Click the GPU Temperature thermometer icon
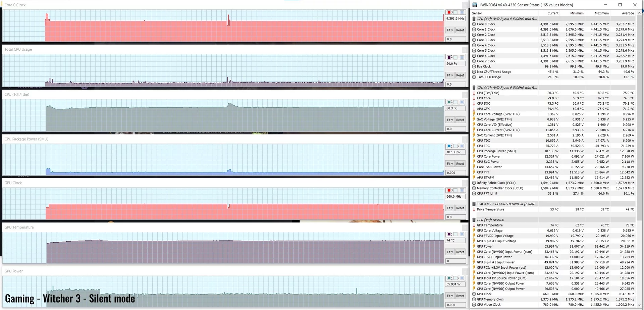The height and width of the screenshot is (310, 644). (x=474, y=225)
